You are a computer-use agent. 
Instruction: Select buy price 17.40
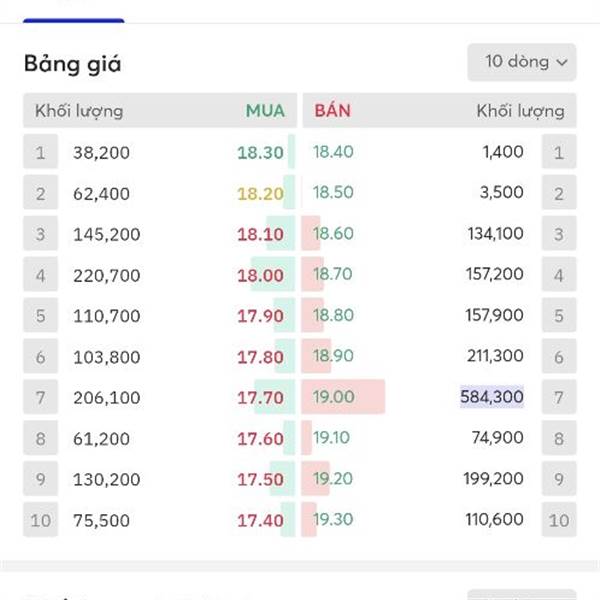click(260, 520)
